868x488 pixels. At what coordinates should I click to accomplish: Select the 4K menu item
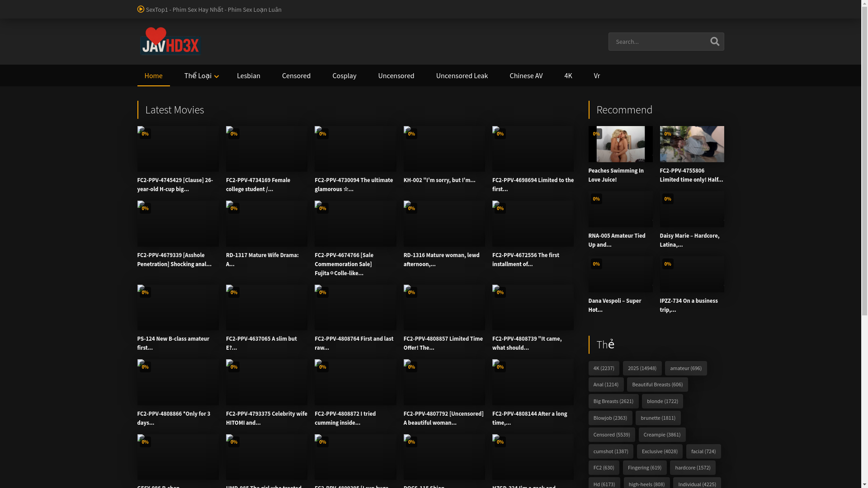pos(568,76)
